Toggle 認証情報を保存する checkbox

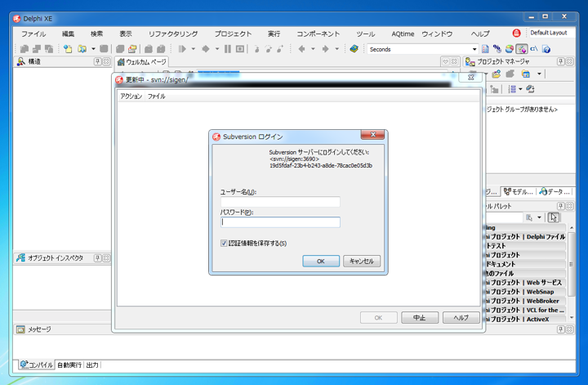click(x=224, y=243)
